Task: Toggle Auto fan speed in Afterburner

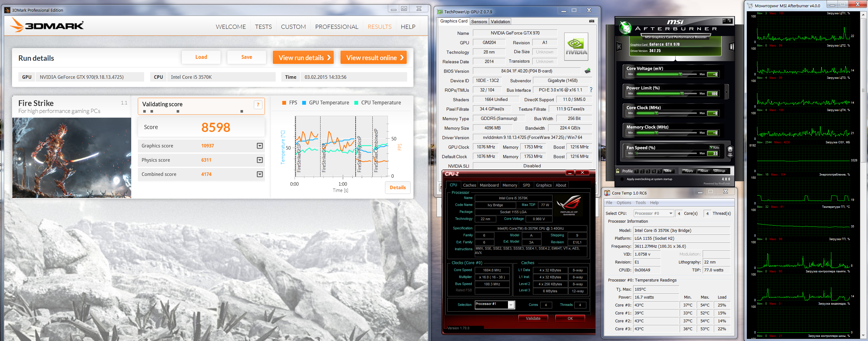Action: (x=715, y=147)
